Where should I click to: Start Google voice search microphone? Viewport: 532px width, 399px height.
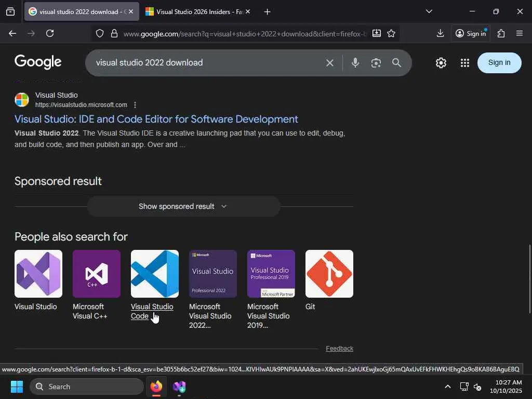tap(355, 63)
